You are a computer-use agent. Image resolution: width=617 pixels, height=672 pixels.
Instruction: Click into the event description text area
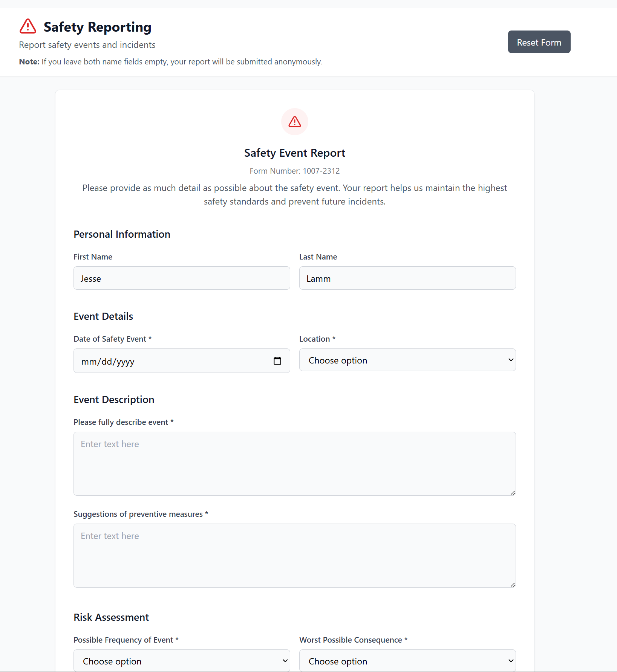pyautogui.click(x=294, y=464)
